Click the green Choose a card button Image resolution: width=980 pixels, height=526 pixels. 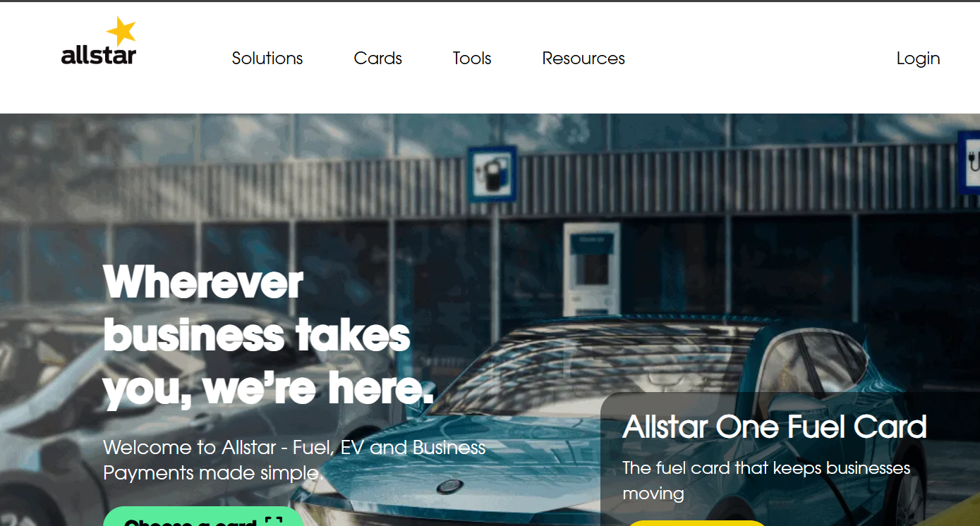click(x=204, y=516)
